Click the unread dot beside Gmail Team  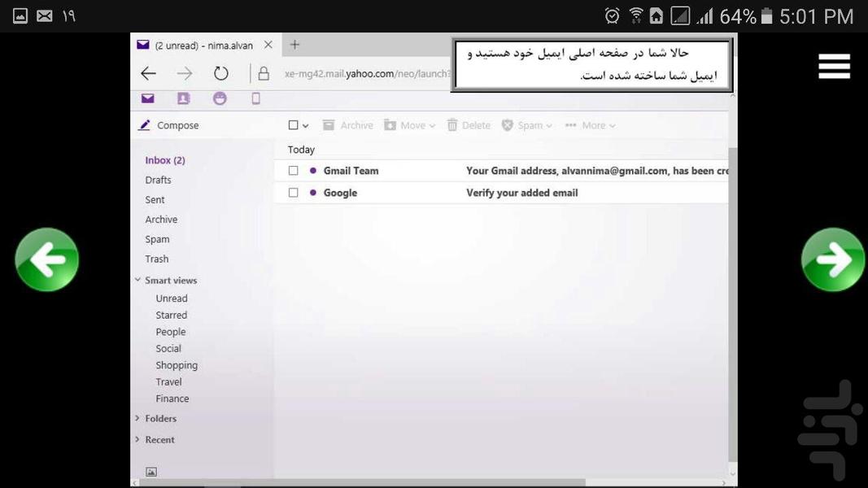click(x=312, y=171)
